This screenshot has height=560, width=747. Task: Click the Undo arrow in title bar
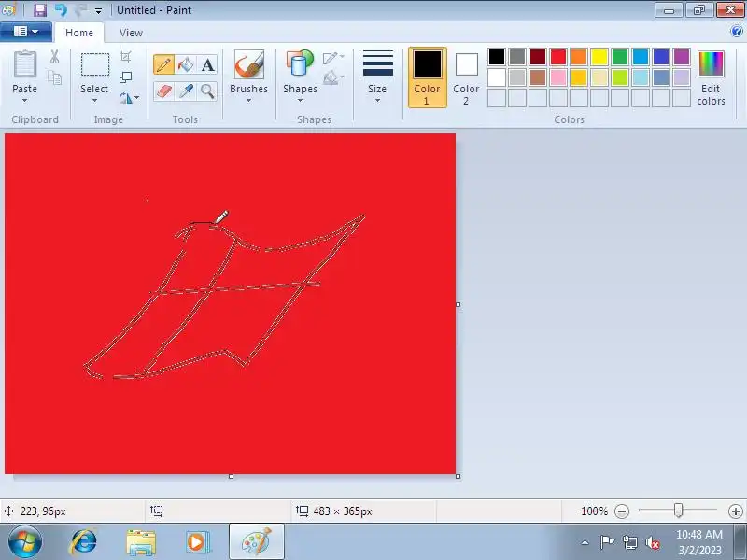pyautogui.click(x=61, y=9)
